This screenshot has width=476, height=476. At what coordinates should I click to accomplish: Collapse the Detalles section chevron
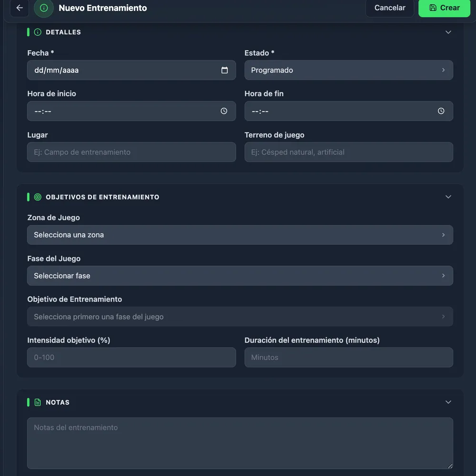coord(448,32)
